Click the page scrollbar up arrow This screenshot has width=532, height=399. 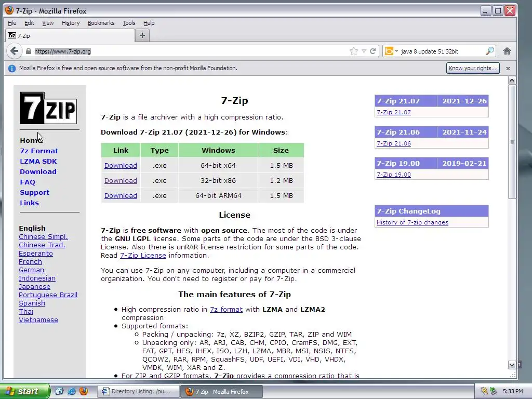pos(512,81)
